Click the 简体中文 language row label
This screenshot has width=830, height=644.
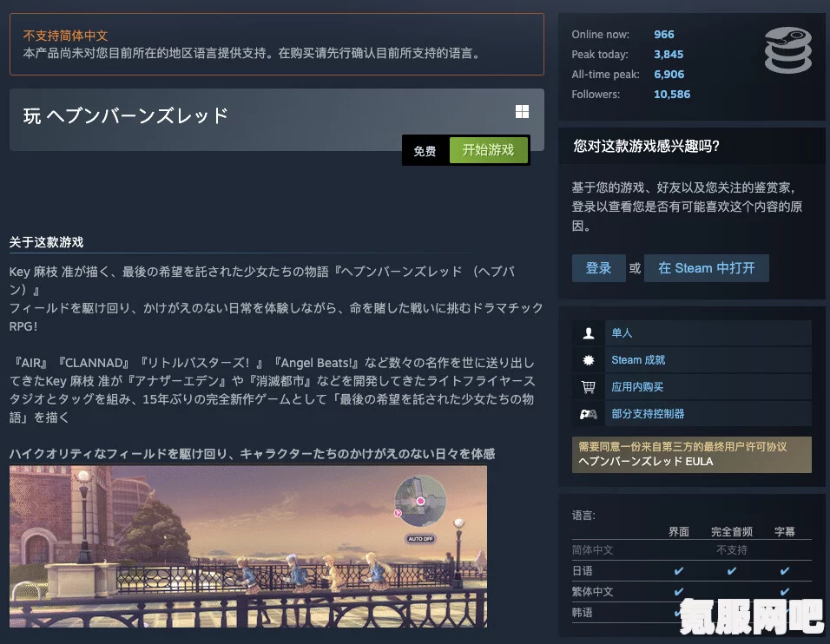click(592, 549)
